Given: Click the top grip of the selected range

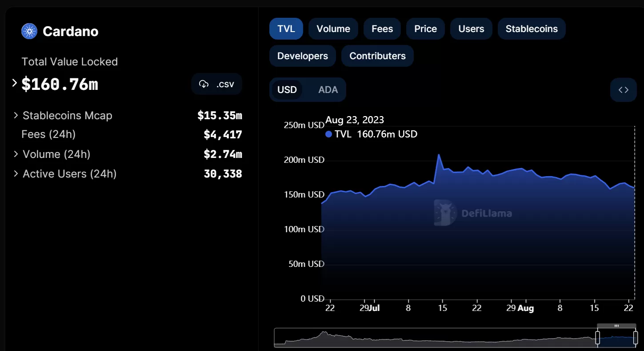Looking at the screenshot, I should click(x=616, y=326).
